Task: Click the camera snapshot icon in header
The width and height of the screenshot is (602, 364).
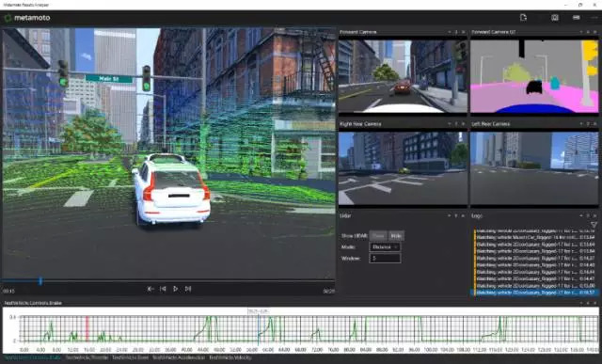Action: pos(555,18)
